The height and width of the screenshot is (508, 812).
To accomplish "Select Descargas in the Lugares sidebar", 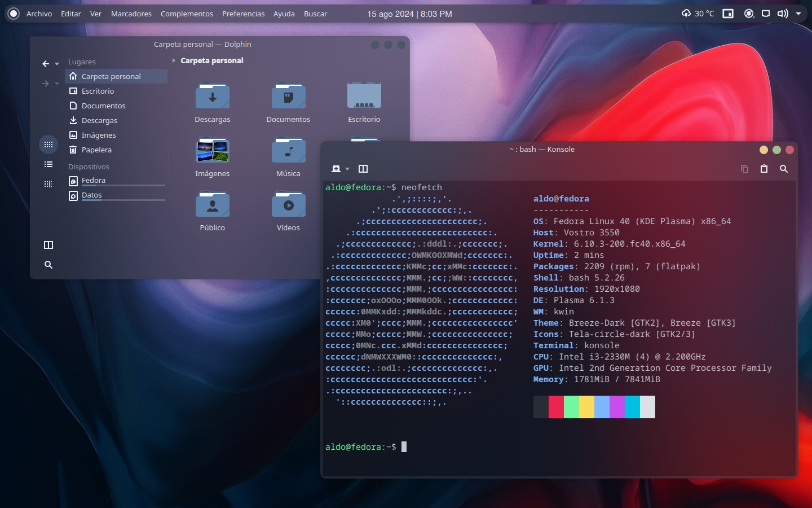I will point(116,120).
